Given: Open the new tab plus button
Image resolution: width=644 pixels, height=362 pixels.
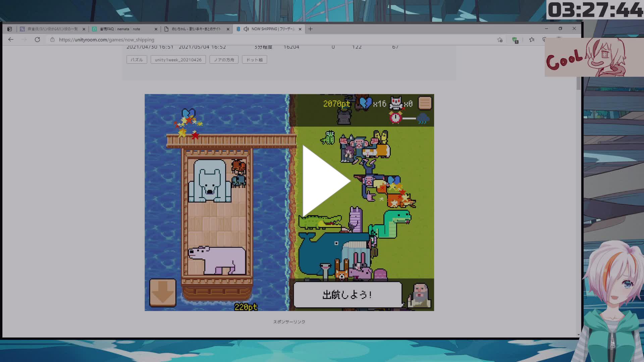Looking at the screenshot, I should pos(310,29).
